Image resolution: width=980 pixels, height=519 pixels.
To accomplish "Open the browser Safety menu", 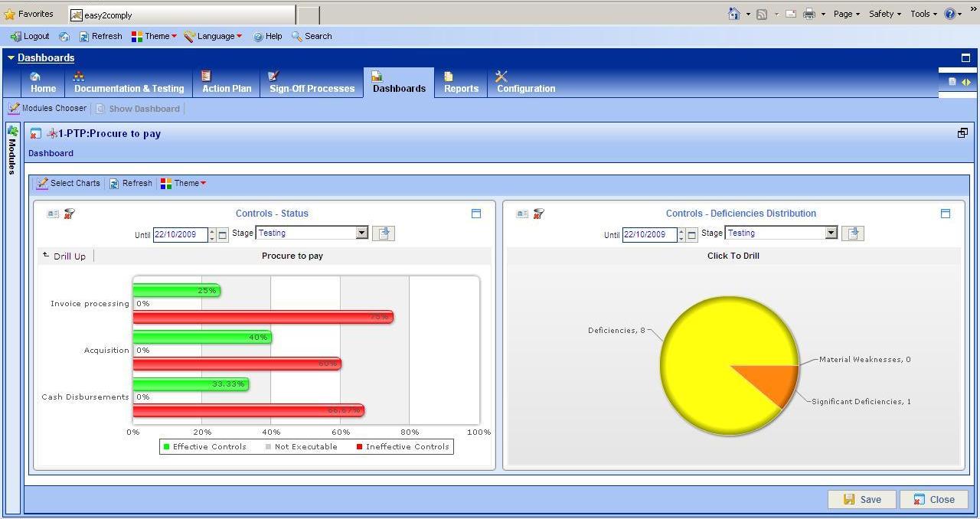I will 884,14.
